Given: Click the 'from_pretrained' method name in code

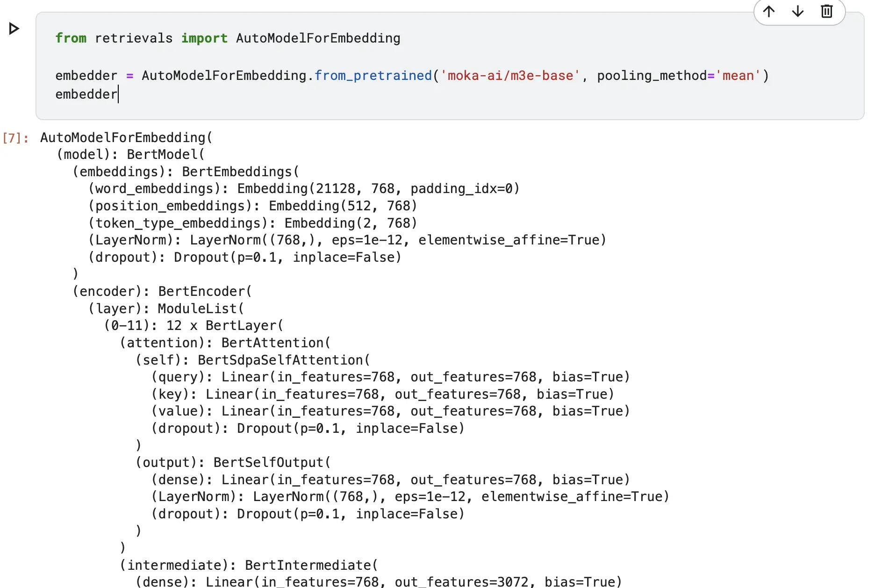Looking at the screenshot, I should pyautogui.click(x=373, y=76).
